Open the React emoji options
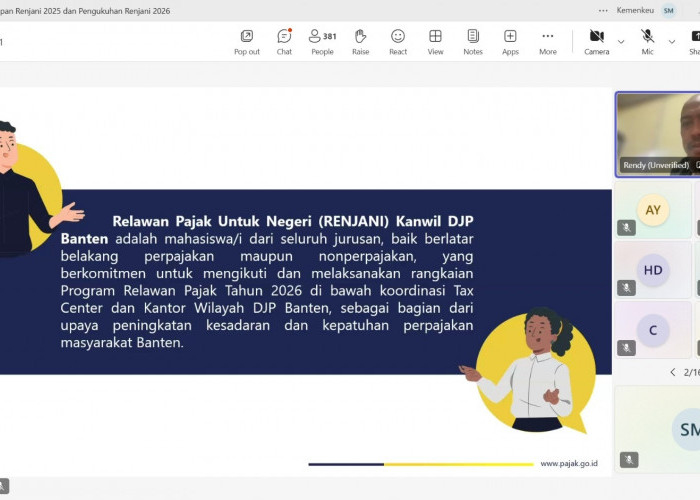This screenshot has width=700, height=500. coord(398,42)
